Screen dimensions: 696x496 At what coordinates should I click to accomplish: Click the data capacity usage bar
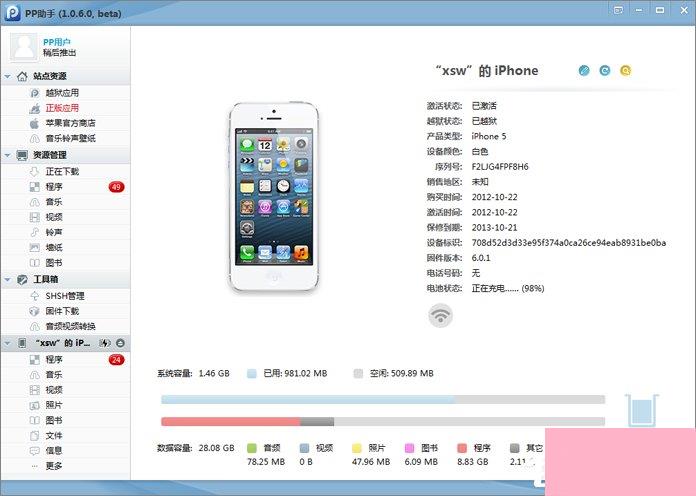pos(383,421)
